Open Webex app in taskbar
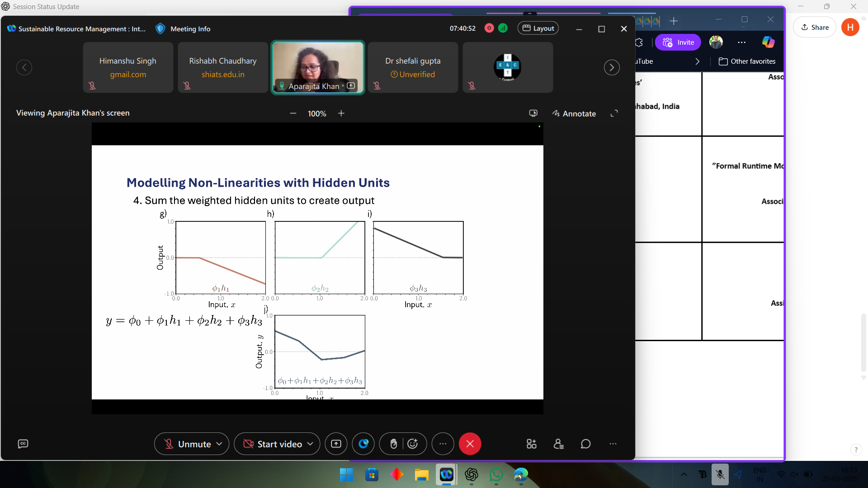 (x=446, y=474)
